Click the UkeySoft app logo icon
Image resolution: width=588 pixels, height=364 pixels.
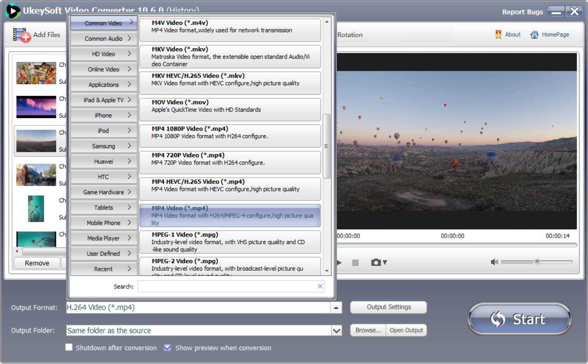coord(12,11)
